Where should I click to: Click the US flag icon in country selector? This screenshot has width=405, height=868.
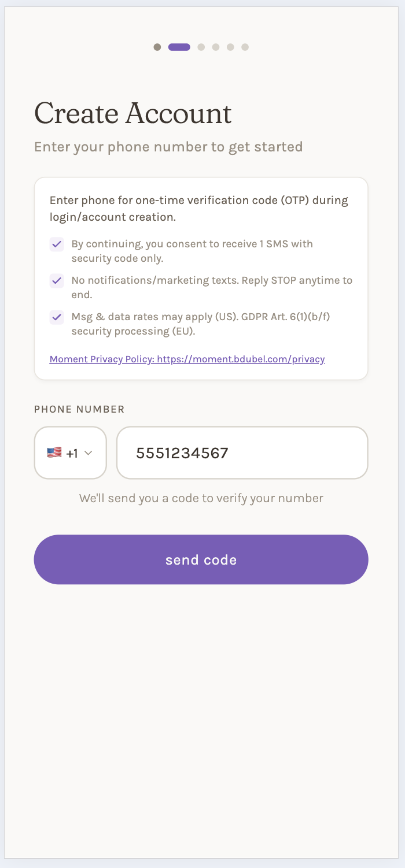[x=54, y=453]
